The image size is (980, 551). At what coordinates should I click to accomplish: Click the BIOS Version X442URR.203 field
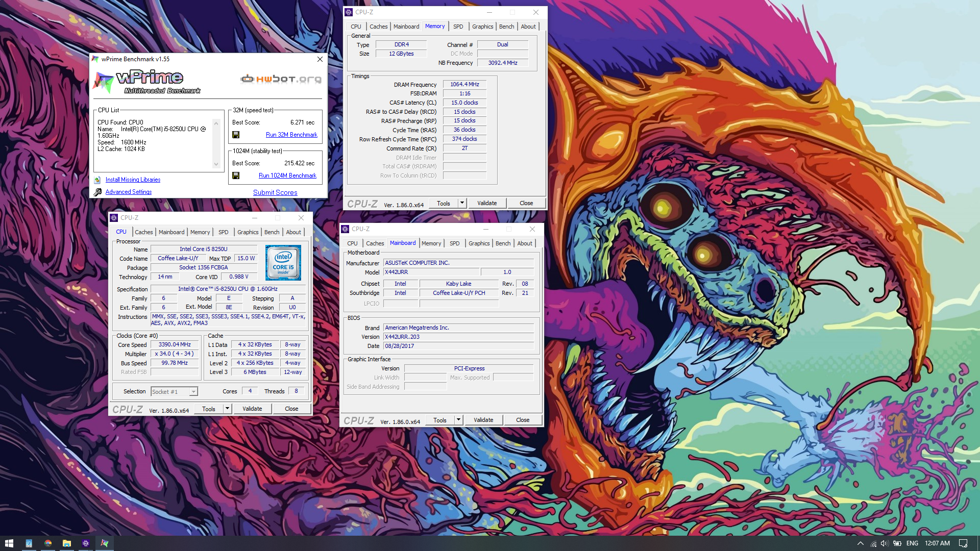tap(458, 337)
